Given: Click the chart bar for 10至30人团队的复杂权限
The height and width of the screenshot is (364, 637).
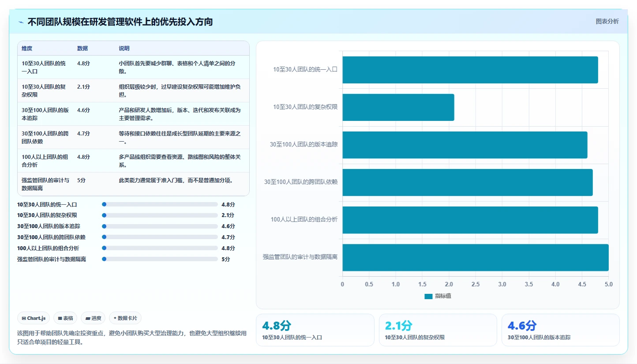Looking at the screenshot, I should [398, 107].
